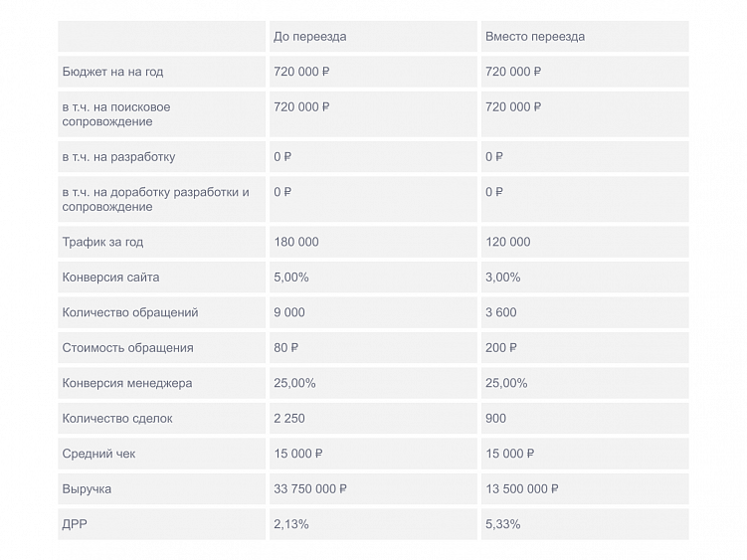Select the "Количество обращений" label cell
This screenshot has width=747, height=560.
[129, 312]
